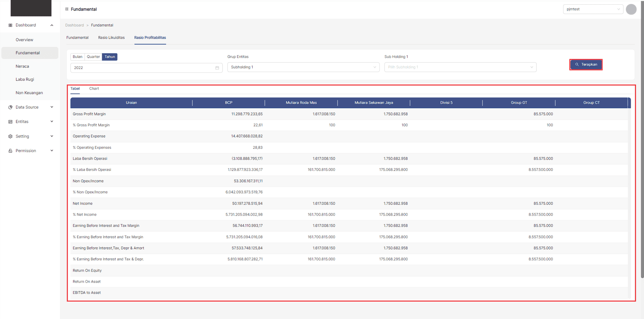Click the Setting gear icon in sidebar
644x319 pixels.
[10, 136]
